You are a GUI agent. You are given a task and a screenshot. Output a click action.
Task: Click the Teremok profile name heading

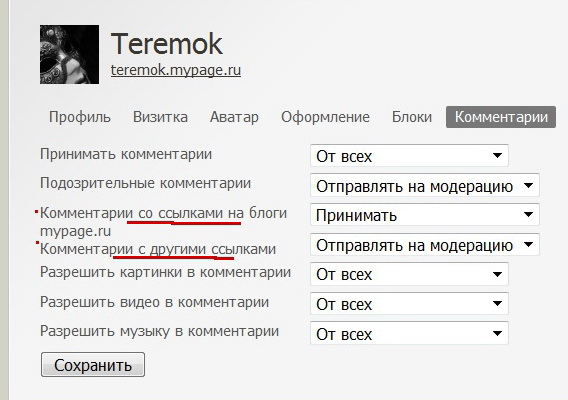(167, 43)
